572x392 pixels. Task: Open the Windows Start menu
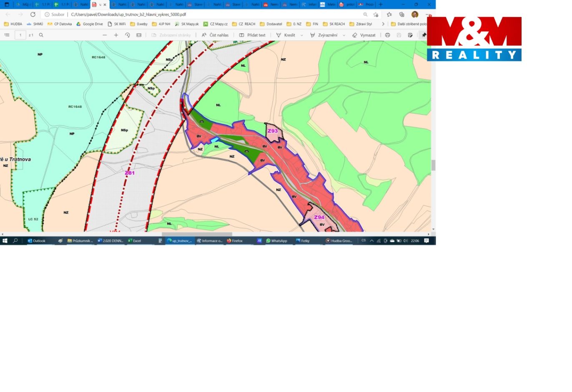(x=5, y=241)
